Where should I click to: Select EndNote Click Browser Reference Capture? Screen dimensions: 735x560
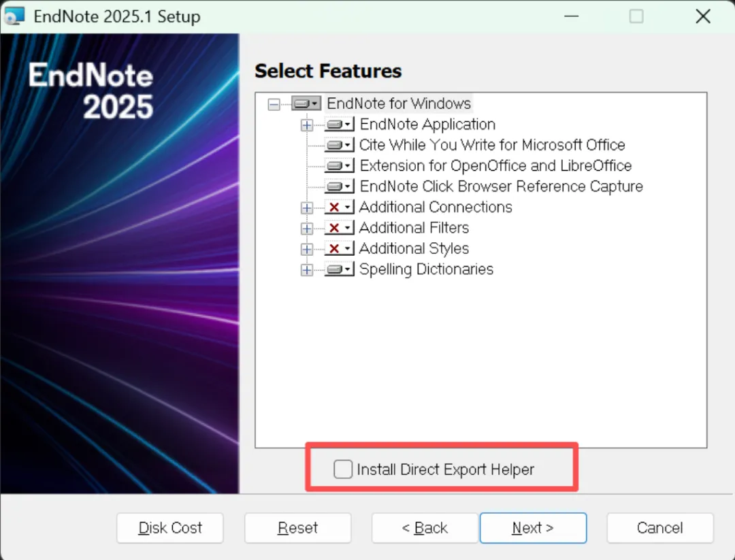click(x=501, y=186)
